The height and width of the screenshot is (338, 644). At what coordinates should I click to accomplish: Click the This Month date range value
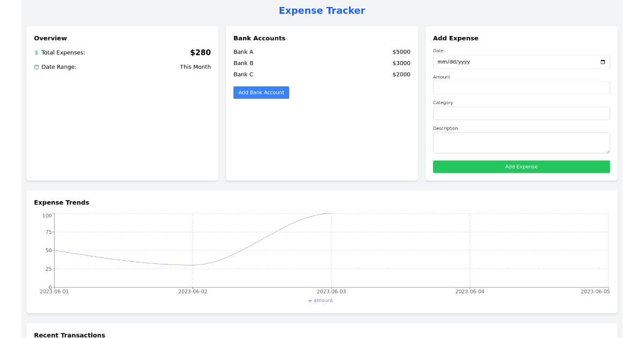[x=195, y=67]
